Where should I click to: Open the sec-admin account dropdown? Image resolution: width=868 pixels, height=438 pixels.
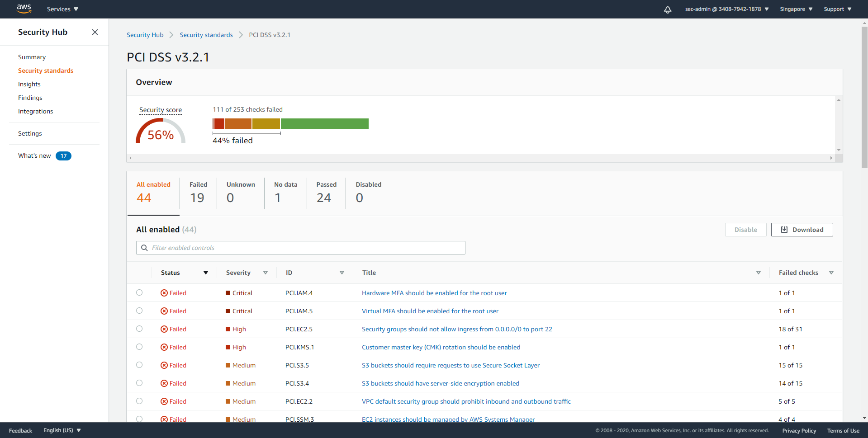tap(727, 9)
